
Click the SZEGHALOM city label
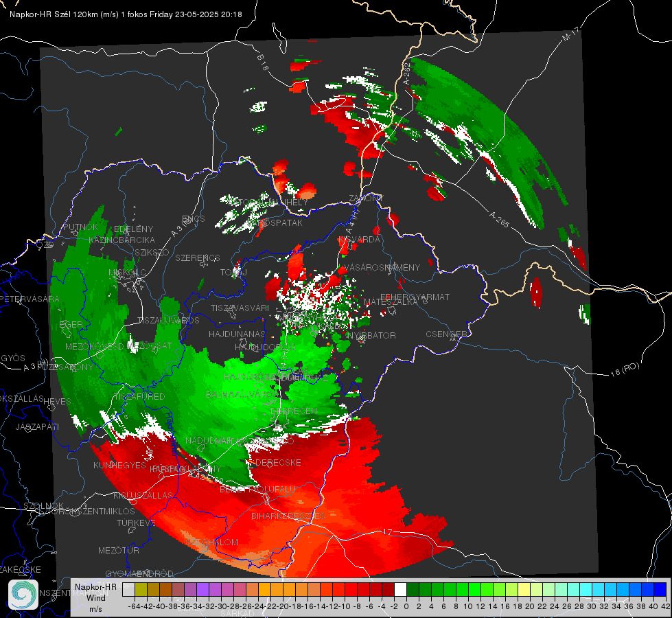pos(211,542)
